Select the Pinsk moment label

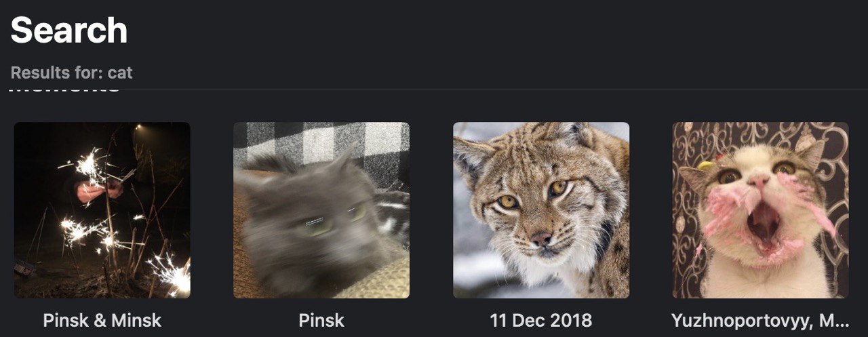coord(321,320)
